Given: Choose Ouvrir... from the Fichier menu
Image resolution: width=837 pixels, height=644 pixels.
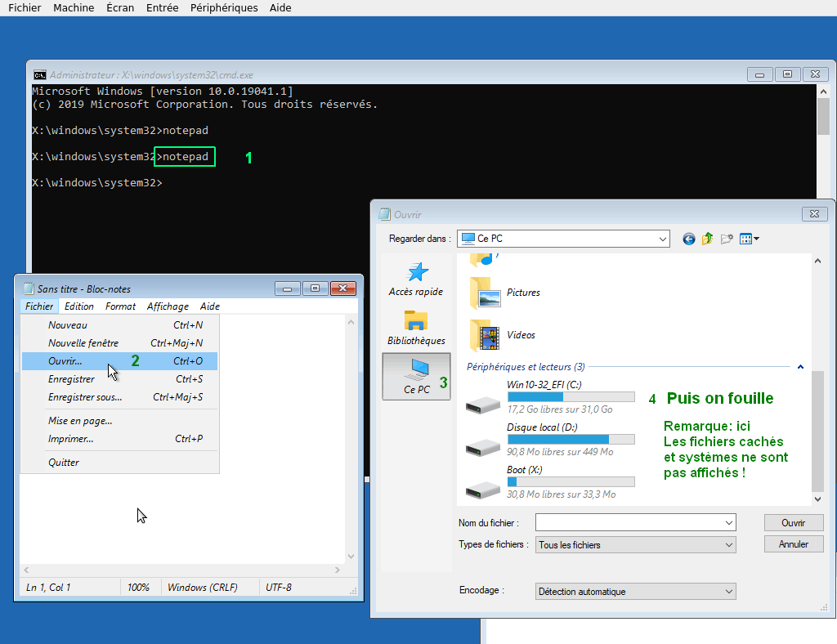Looking at the screenshot, I should tap(119, 361).
